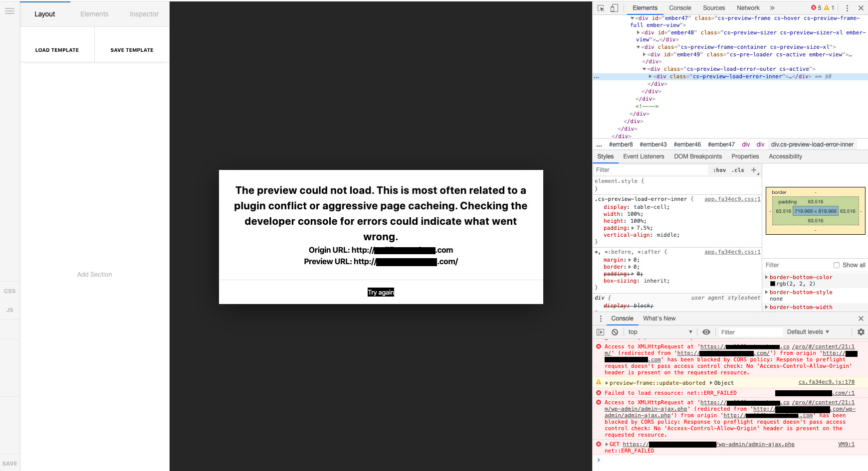This screenshot has width=868, height=471.
Task: Close the console drawer
Action: coord(861,318)
